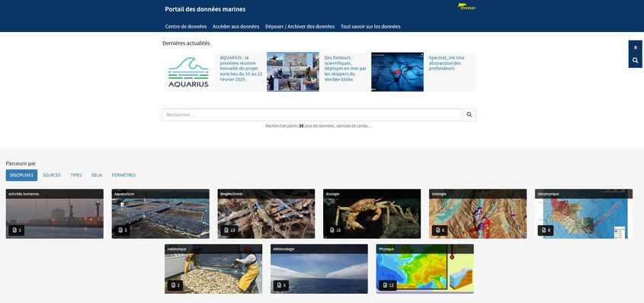
Task: Open Tout savoir sur les données menu
Action: point(370,26)
